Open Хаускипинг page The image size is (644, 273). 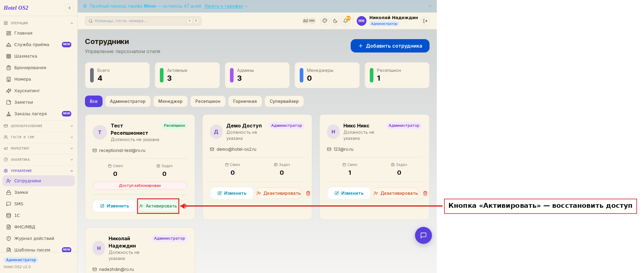pyautogui.click(x=39, y=91)
